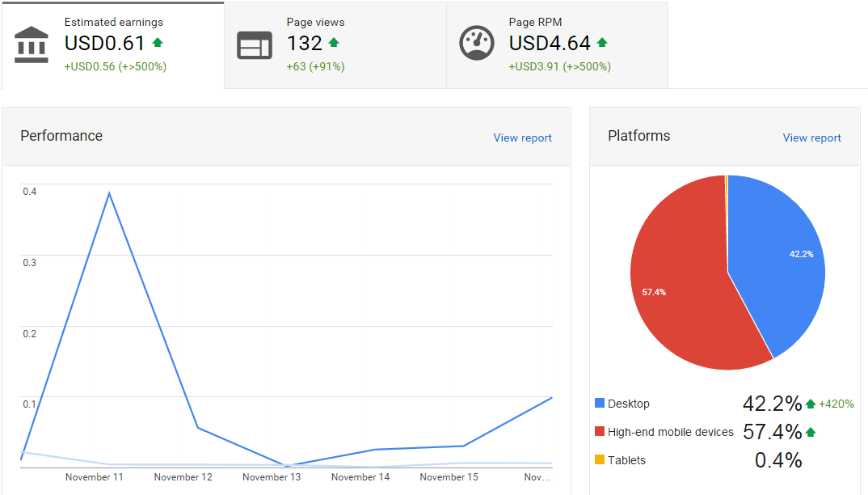Click the November 13 axis label
The image size is (868, 495).
tap(272, 476)
